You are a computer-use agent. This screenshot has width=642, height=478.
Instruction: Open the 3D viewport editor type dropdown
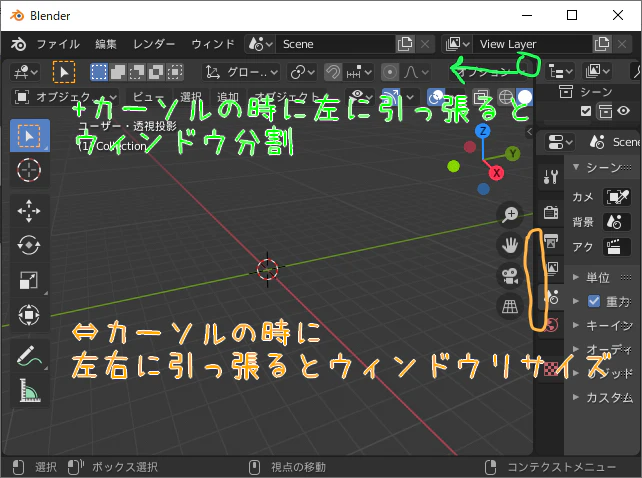pos(25,73)
